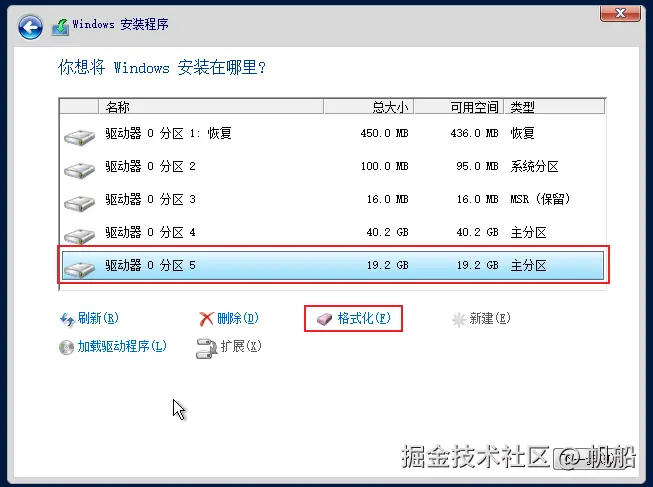Click the load driver disc icon
This screenshot has height=487, width=653.
(x=66, y=347)
